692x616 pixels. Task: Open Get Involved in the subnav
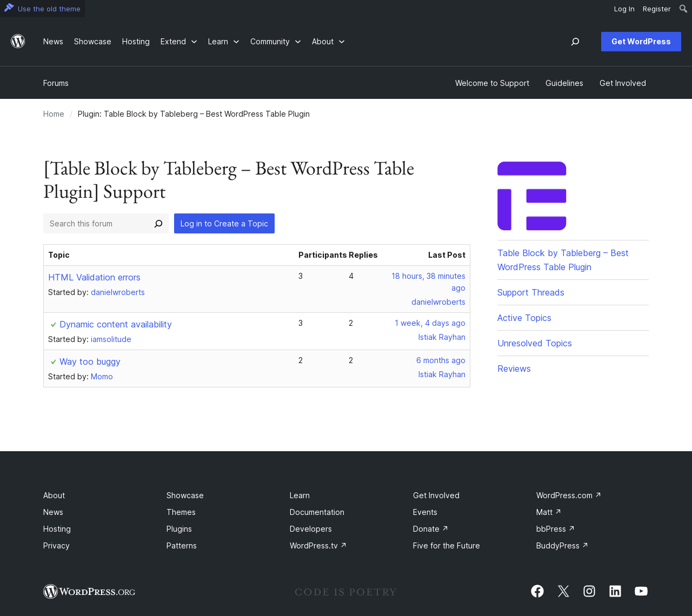pyautogui.click(x=623, y=83)
